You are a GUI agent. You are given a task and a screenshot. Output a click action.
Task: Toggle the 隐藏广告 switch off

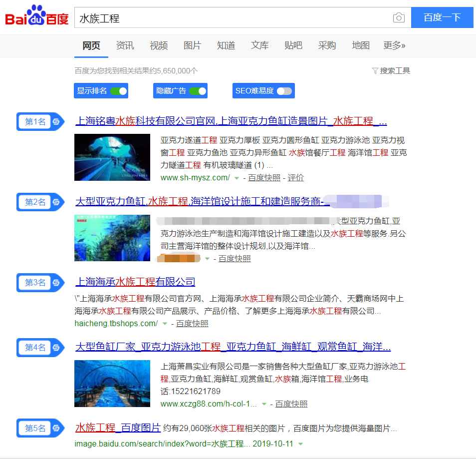[198, 91]
